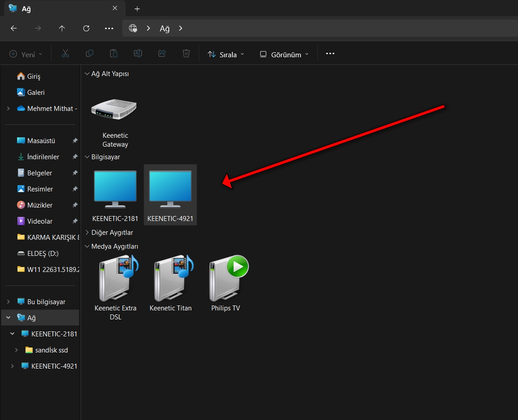This screenshot has width=518, height=420.
Task: Select KEENETIC-2181 in navigation tree
Action: click(x=49, y=334)
